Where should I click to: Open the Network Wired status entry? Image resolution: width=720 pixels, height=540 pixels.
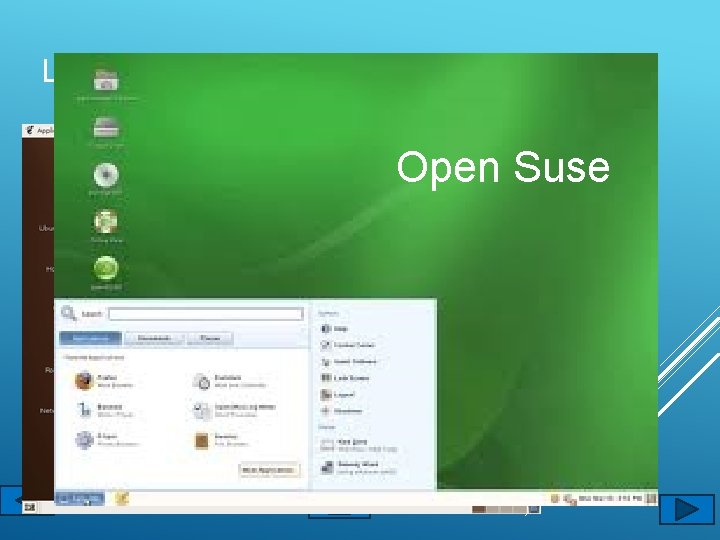tap(358, 467)
